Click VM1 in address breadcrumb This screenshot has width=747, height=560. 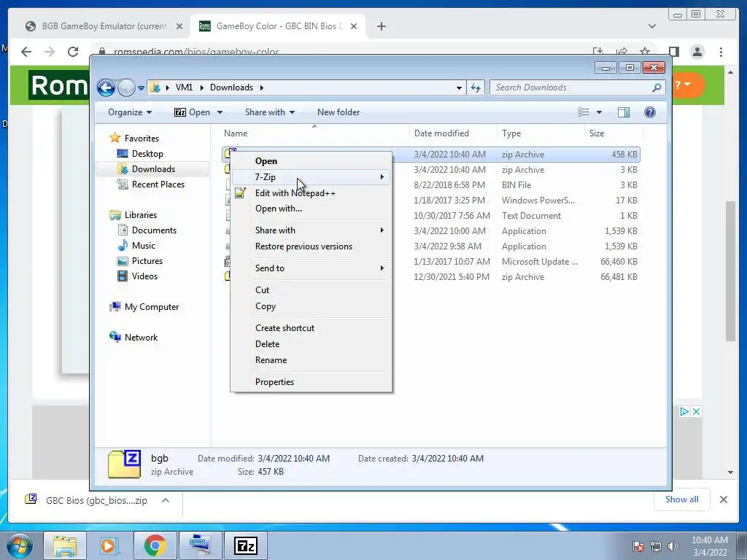click(184, 87)
